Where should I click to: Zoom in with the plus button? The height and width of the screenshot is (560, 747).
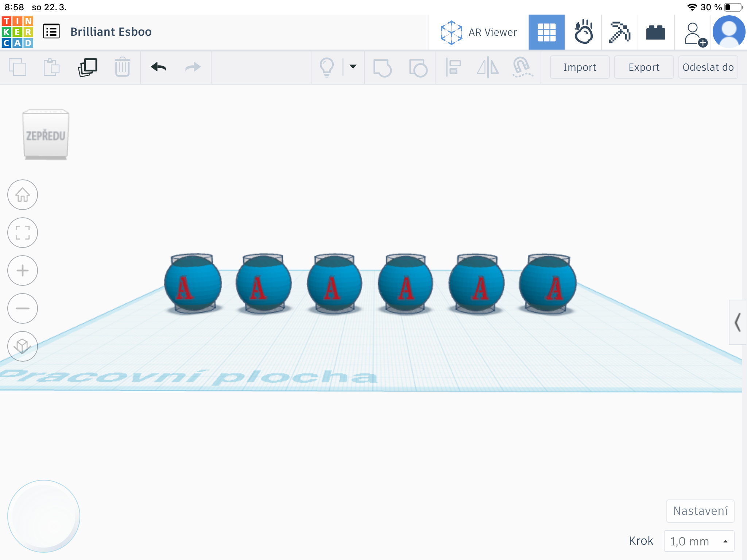(23, 271)
